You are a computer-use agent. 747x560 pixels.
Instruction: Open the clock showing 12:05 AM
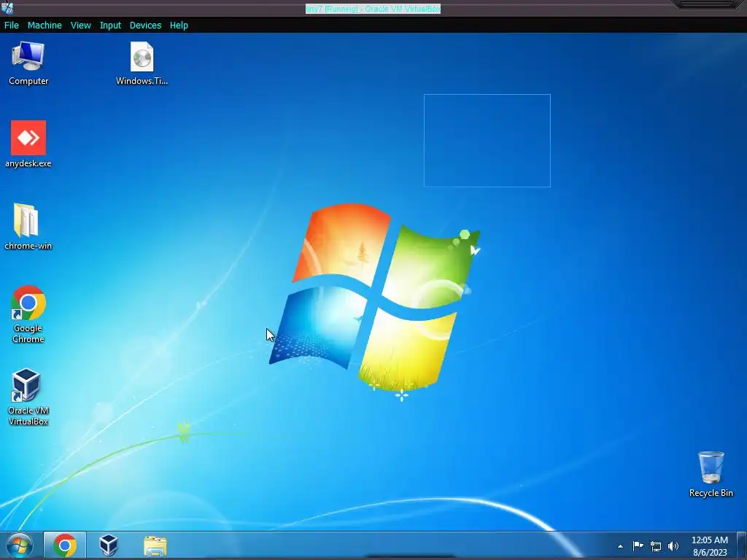709,546
